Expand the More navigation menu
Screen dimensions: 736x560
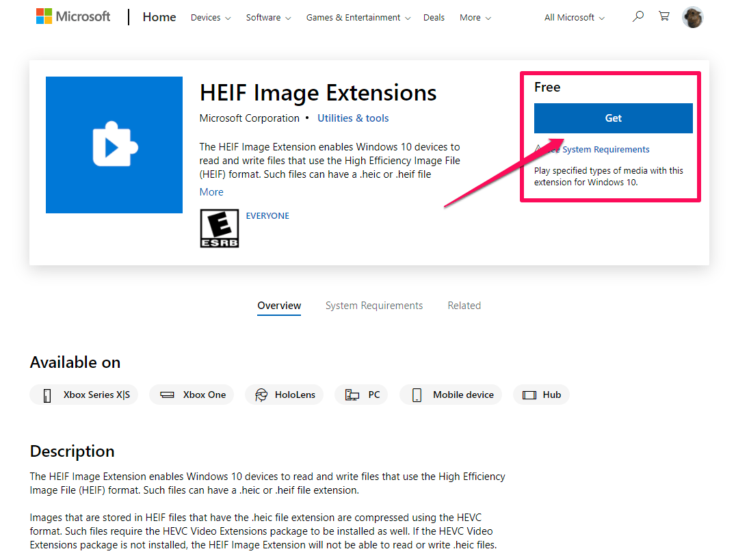(475, 17)
